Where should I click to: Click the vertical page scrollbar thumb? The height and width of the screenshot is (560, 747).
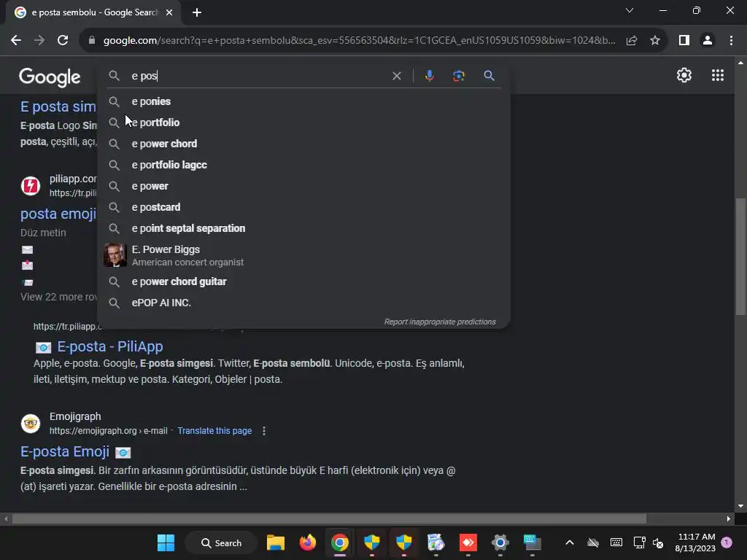(x=740, y=256)
